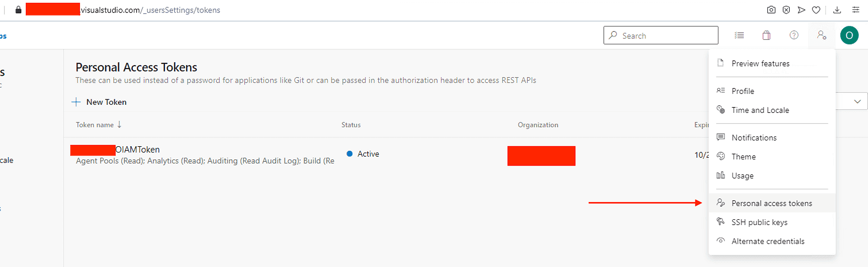Select SSH public keys menu item
868x267 pixels.
[759, 222]
